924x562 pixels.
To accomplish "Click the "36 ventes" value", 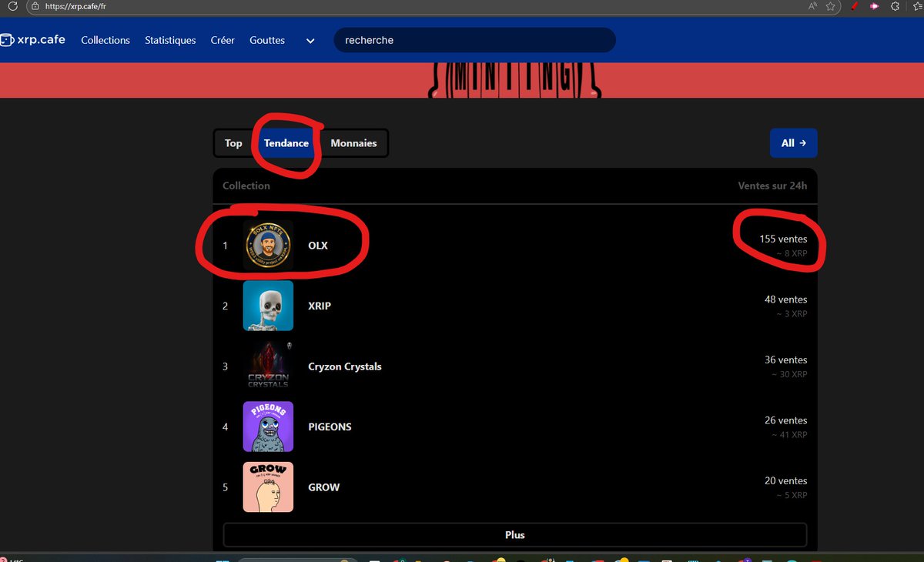I will click(x=786, y=360).
